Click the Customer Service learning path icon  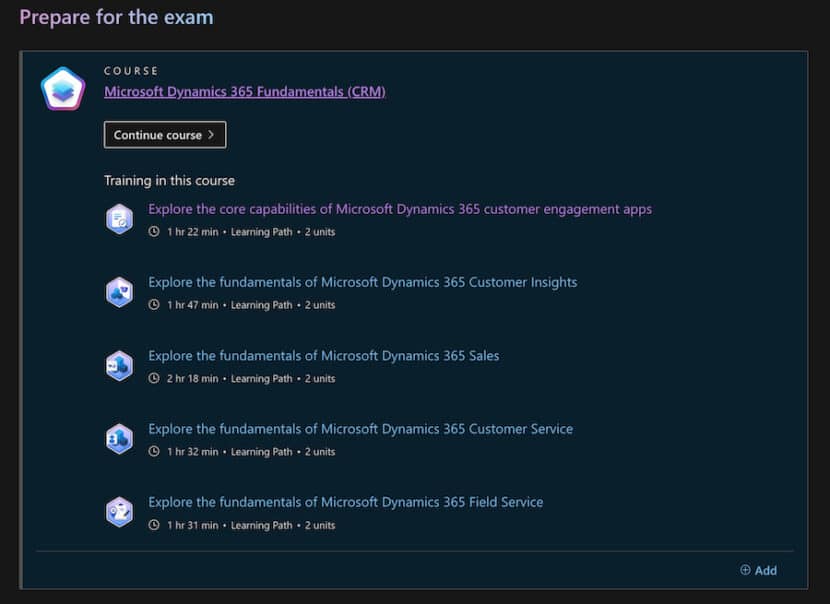pos(119,438)
